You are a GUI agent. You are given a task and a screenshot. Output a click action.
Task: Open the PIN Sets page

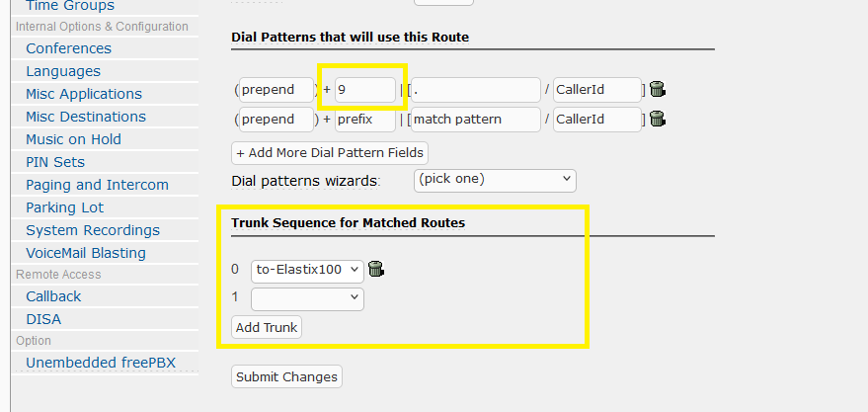tap(55, 162)
